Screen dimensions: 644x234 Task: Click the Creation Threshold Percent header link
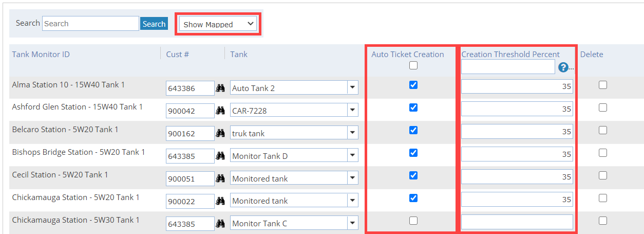point(510,55)
